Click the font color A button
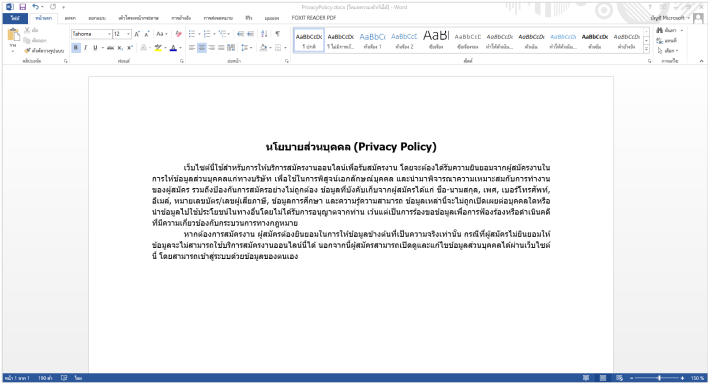Image resolution: width=708 pixels, height=383 pixels. [173, 47]
